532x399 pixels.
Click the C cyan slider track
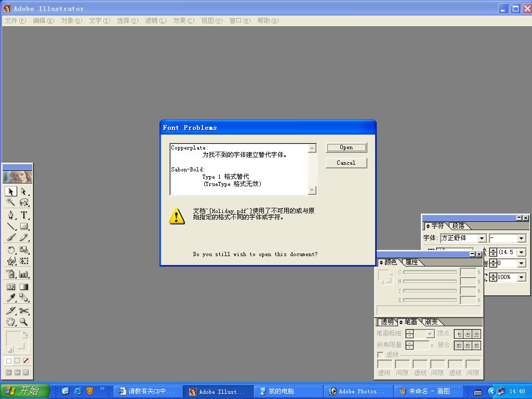pyautogui.click(x=430, y=272)
